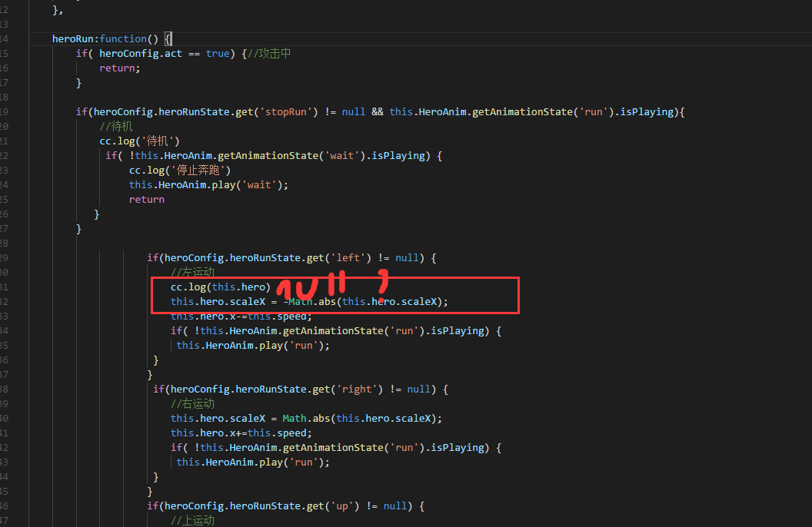Click the getAnimationState('wait') condition line
812x527 pixels.
pos(274,155)
